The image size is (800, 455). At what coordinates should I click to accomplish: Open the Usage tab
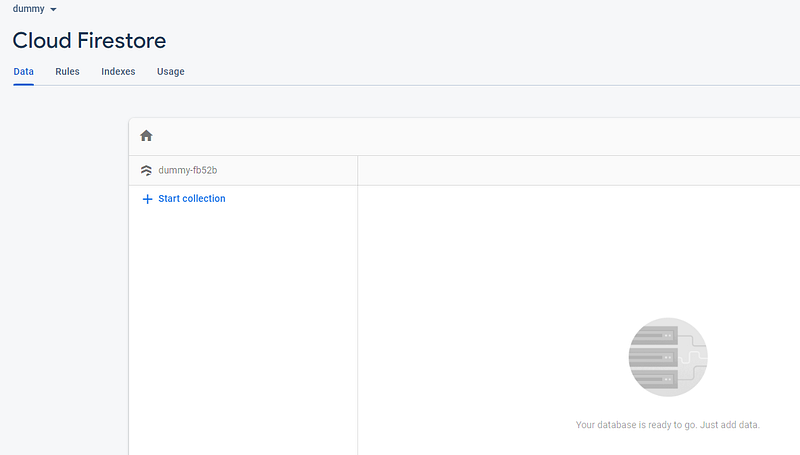tap(170, 71)
